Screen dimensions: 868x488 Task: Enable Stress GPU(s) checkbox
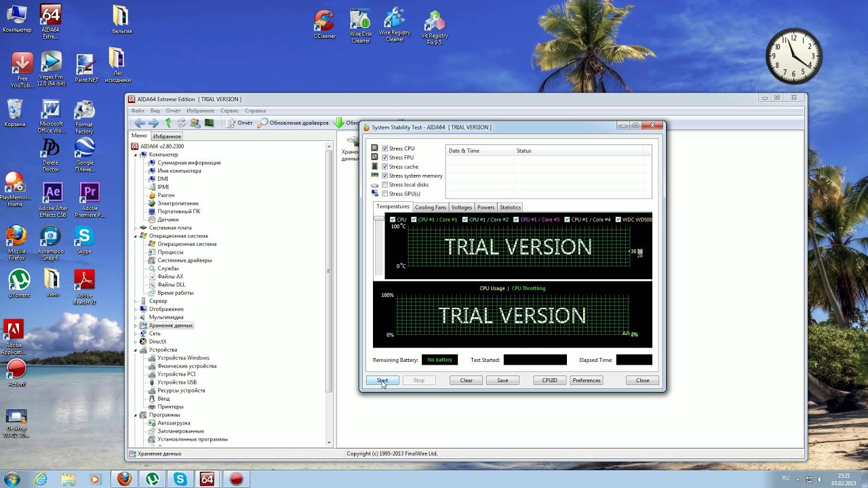(385, 194)
